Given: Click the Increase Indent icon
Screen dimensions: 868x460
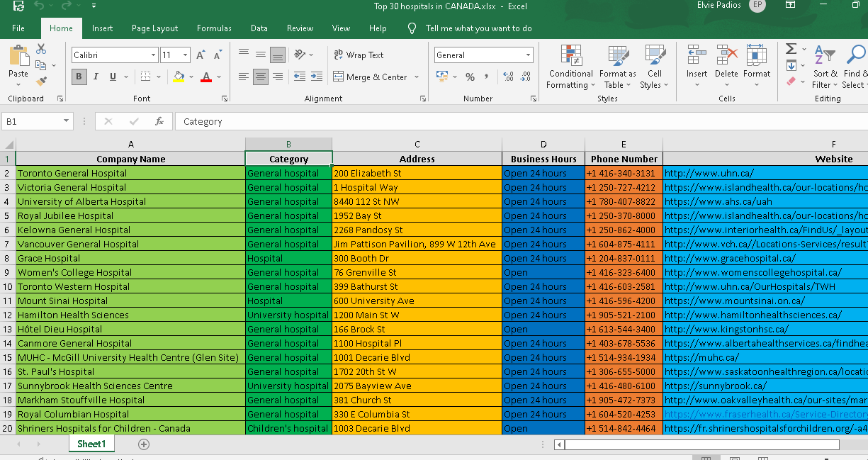Looking at the screenshot, I should [316, 77].
